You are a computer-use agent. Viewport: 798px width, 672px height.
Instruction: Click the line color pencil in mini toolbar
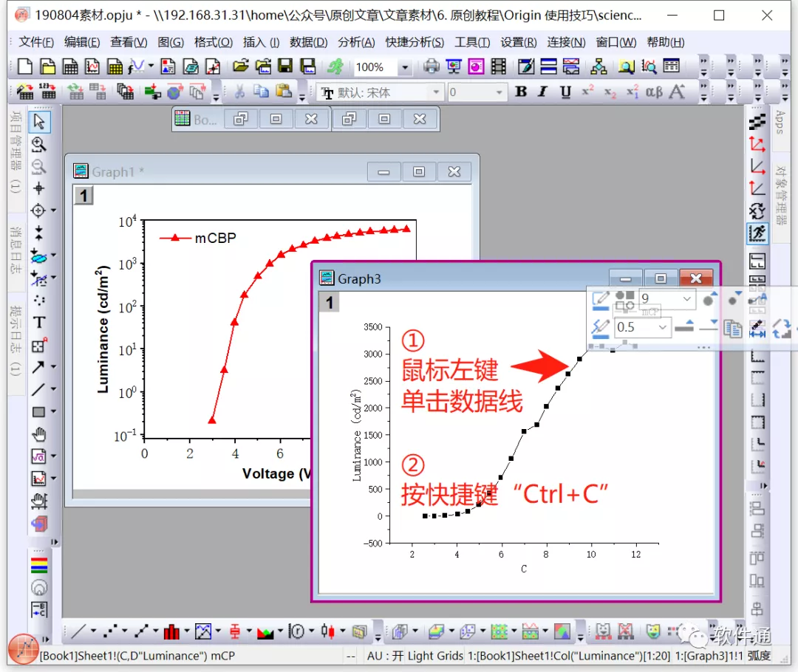click(601, 328)
